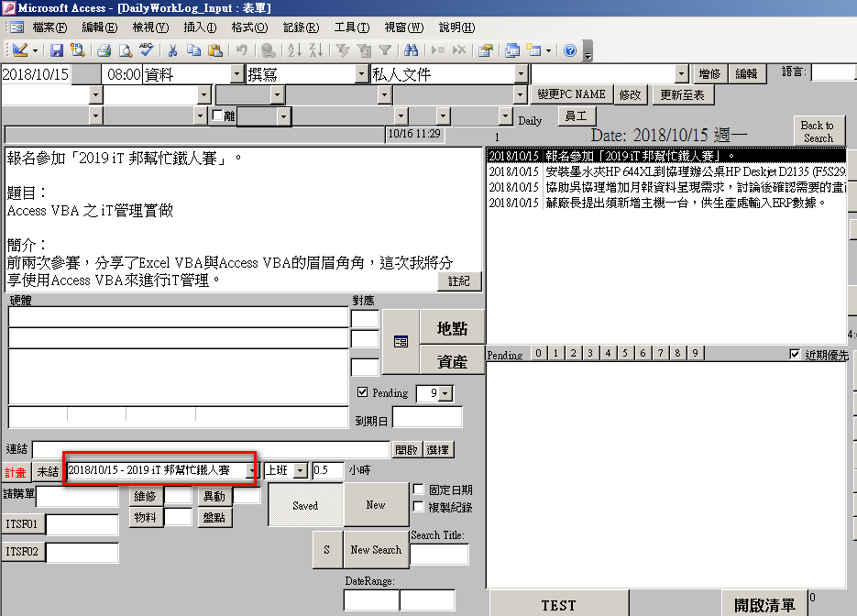857x616 pixels.
Task: Click the New Object toolbar icon
Action: pyautogui.click(x=533, y=50)
